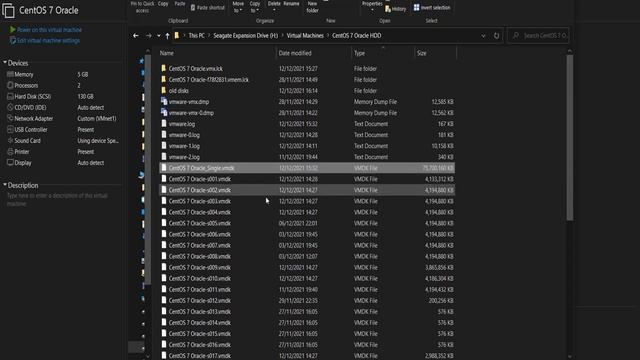Image resolution: width=640 pixels, height=360 pixels.
Task: Select CentOS 7 Oracle-s009.vmdk file
Action: coord(307,267)
